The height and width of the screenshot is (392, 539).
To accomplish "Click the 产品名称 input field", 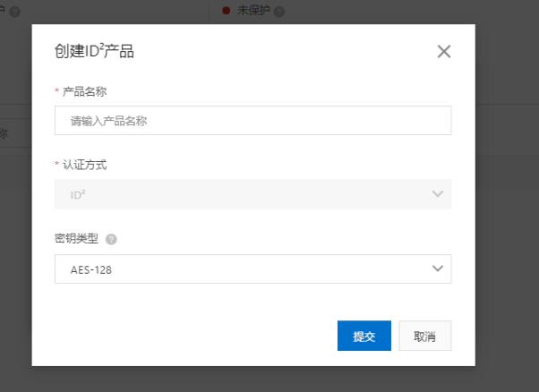I will [x=253, y=121].
